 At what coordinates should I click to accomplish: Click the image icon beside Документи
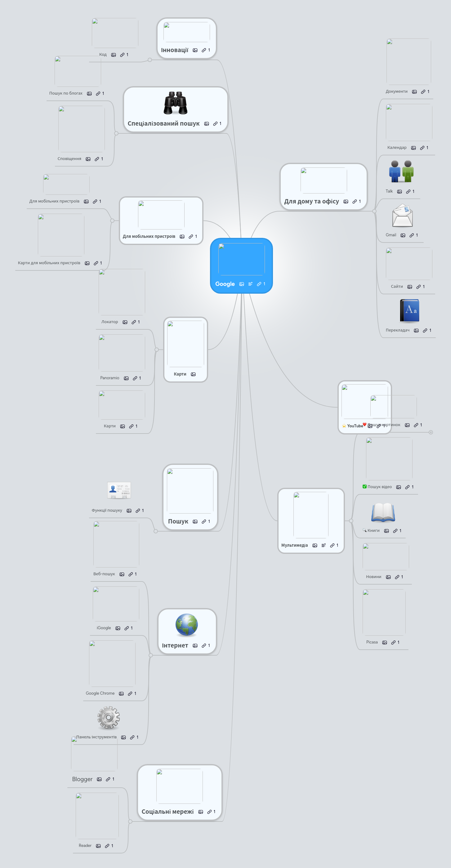coord(415,92)
